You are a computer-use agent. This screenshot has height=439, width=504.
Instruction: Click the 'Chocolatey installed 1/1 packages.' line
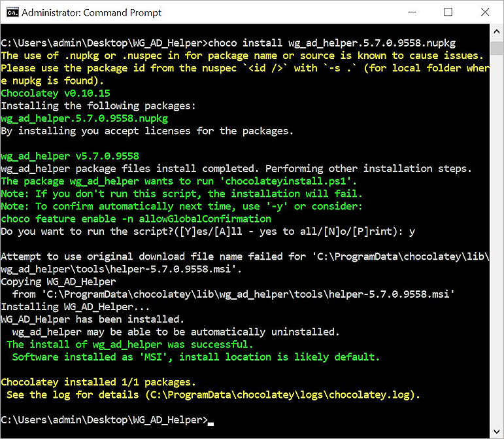pos(98,382)
